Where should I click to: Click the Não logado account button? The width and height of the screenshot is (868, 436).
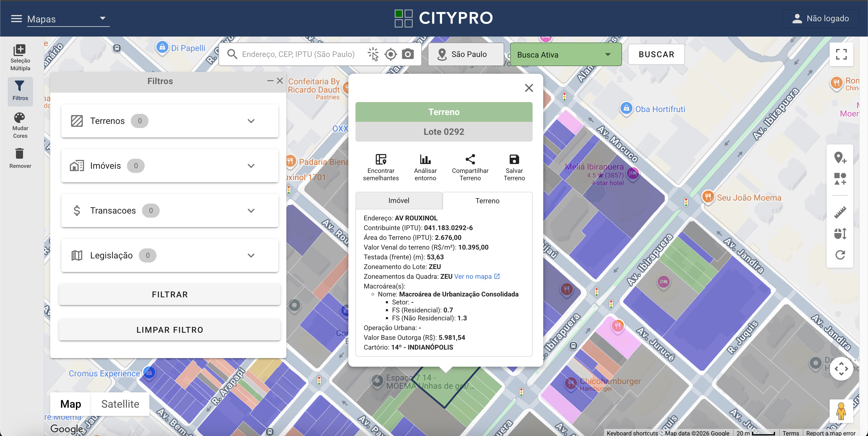click(820, 19)
